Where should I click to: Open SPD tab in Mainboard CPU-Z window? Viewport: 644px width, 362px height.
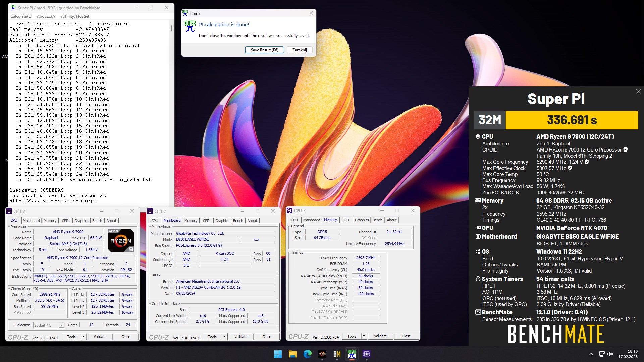[206, 221]
